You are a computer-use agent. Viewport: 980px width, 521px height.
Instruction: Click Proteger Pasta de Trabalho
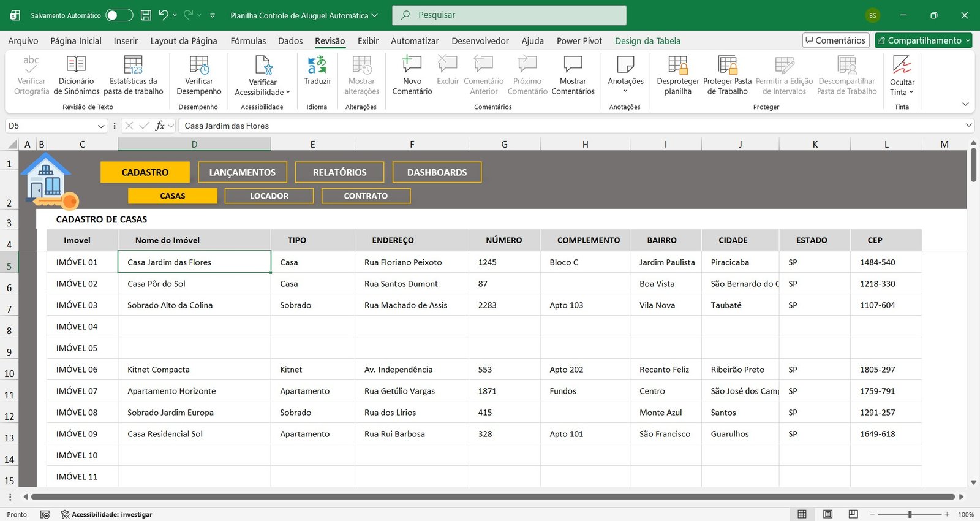728,75
